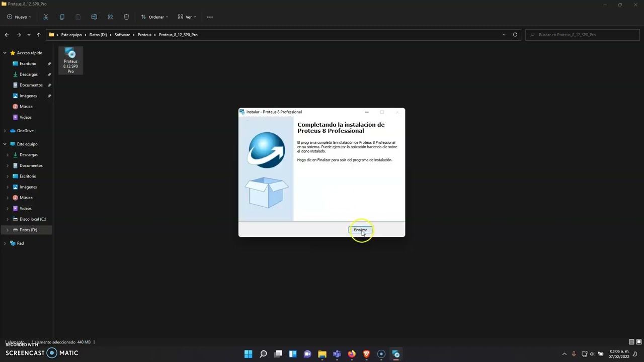Go up one folder with the up arrow
The height and width of the screenshot is (362, 644).
pos(38,35)
